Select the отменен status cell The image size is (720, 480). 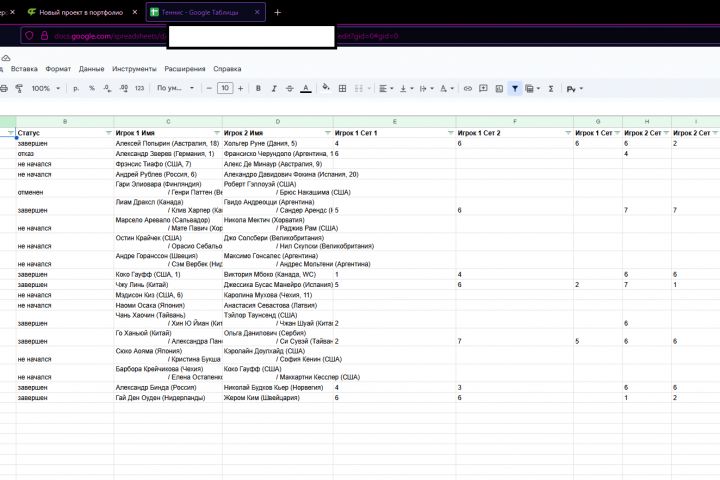(65, 188)
